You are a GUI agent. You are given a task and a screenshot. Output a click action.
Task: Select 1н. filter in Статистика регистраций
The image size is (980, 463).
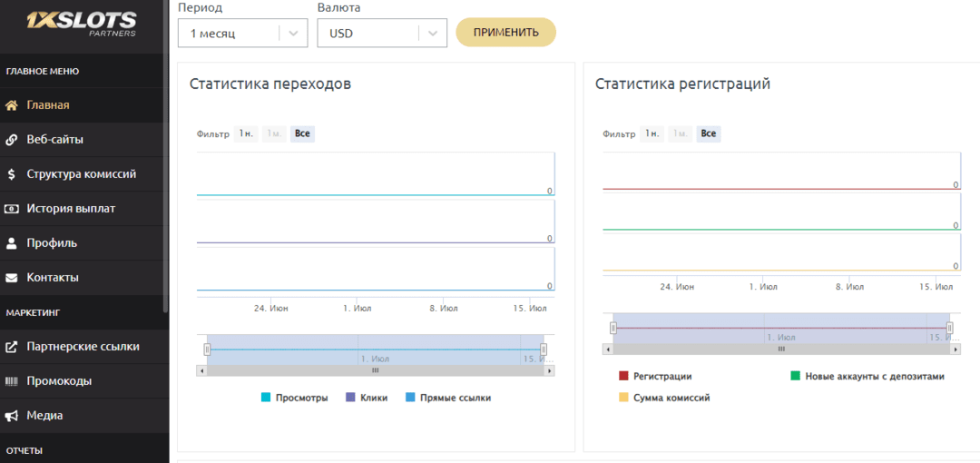[652, 133]
